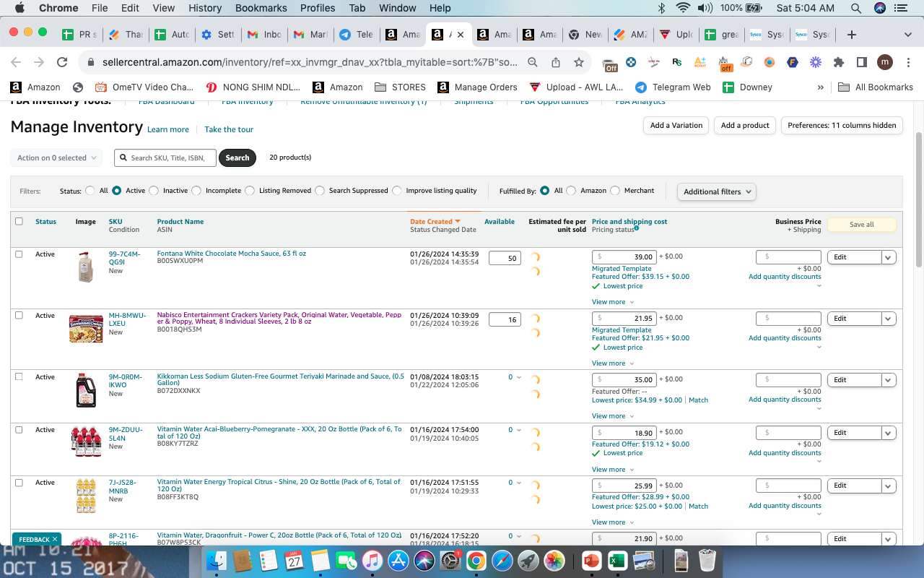This screenshot has height=578, width=924.
Task: Switch to the Settings browser tab
Action: pyautogui.click(x=217, y=35)
